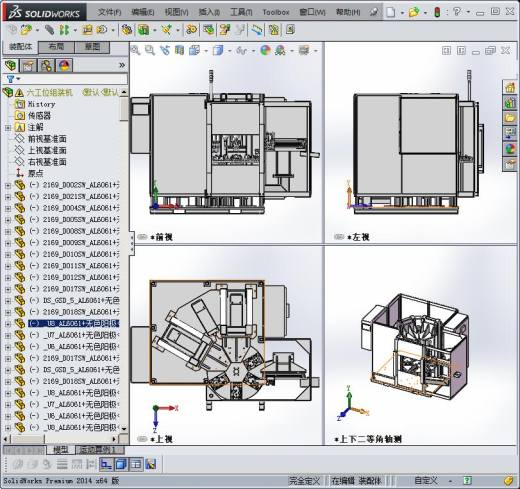Expand the 注解 annotations tree node
The width and height of the screenshot is (520, 489).
pyautogui.click(x=8, y=128)
